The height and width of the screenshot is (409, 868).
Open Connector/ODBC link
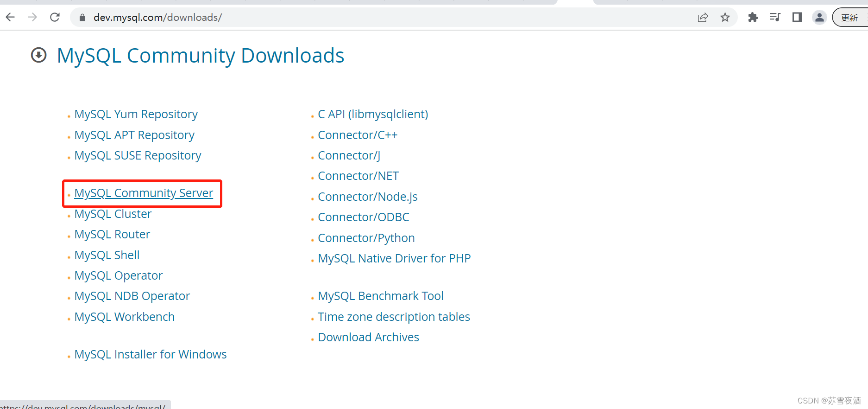[364, 217]
